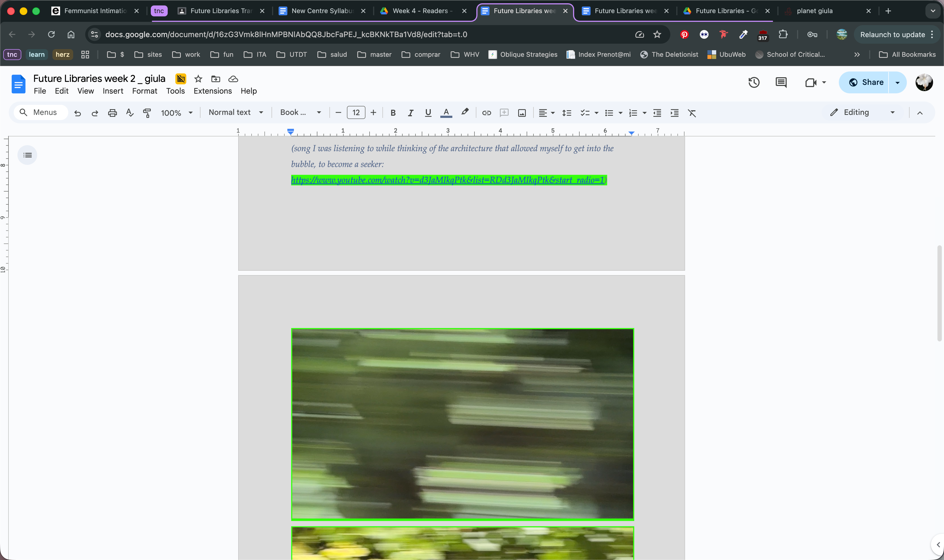This screenshot has height=560, width=944.
Task: Open the text color picker
Action: pyautogui.click(x=446, y=112)
